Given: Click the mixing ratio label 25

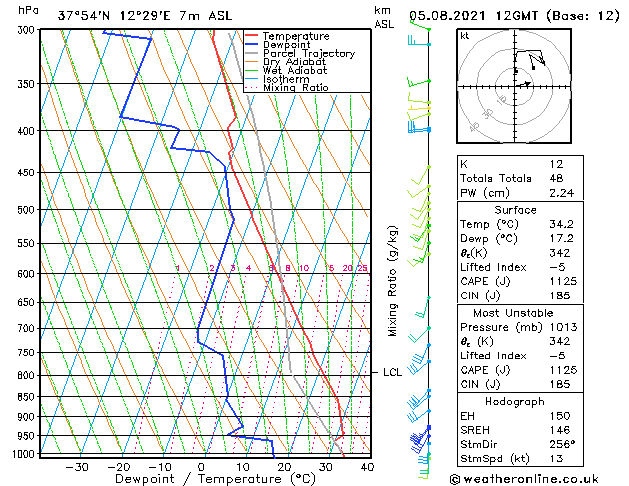Looking at the screenshot, I should click(x=362, y=268).
